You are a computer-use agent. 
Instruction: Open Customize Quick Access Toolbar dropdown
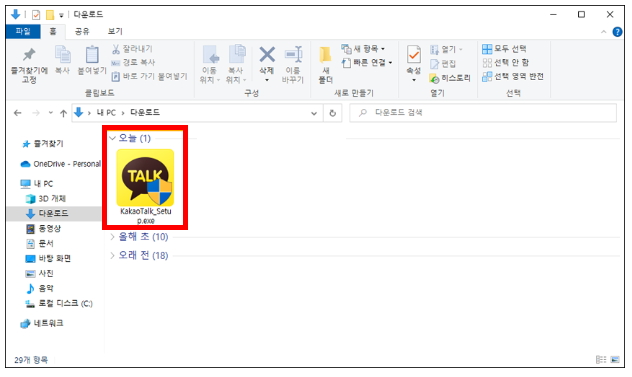pyautogui.click(x=61, y=16)
